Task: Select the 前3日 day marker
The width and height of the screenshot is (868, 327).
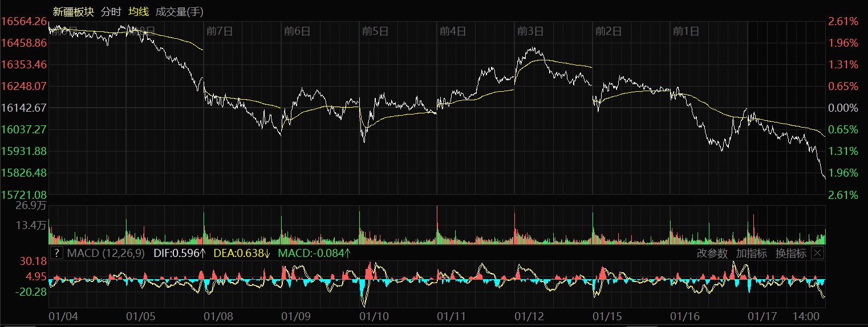Action: (x=530, y=31)
